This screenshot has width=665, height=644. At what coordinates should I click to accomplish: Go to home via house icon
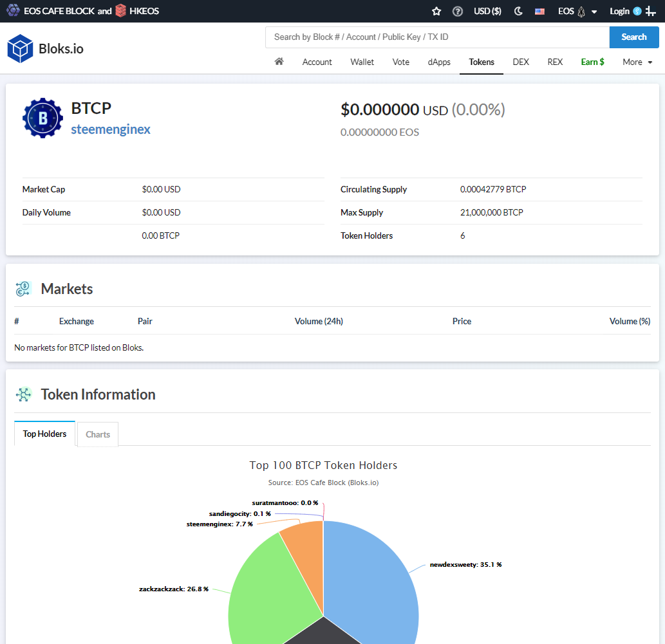pos(279,62)
